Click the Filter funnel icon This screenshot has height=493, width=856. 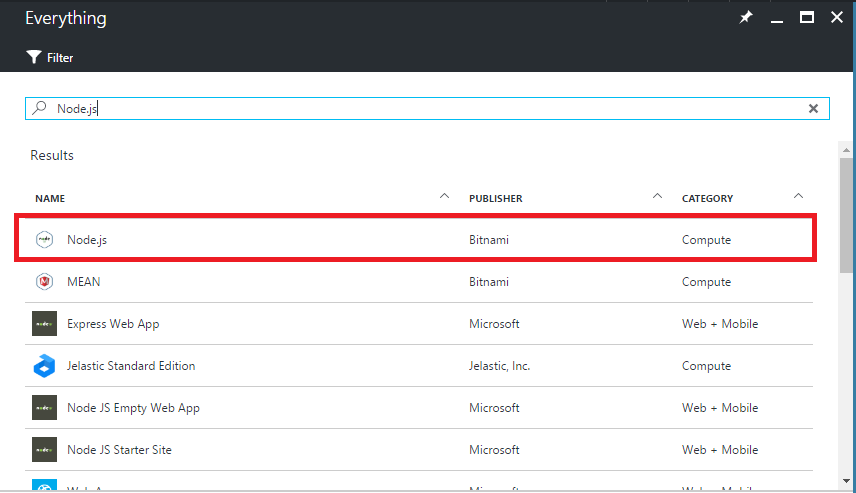[x=34, y=57]
